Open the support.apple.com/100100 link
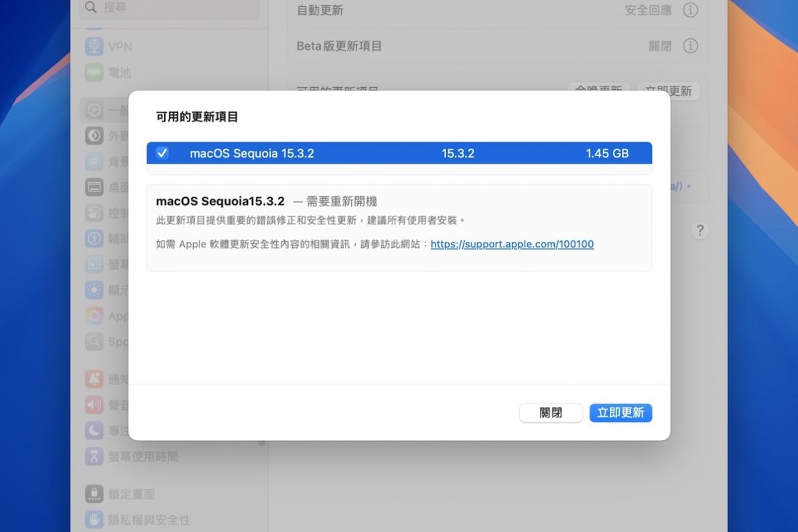Viewport: 798px width, 532px height. point(512,245)
